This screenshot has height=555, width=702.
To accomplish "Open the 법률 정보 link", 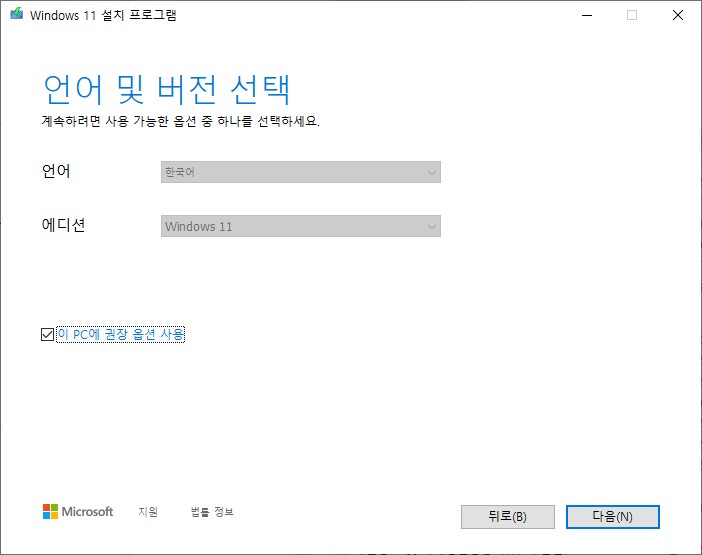I will click(212, 512).
